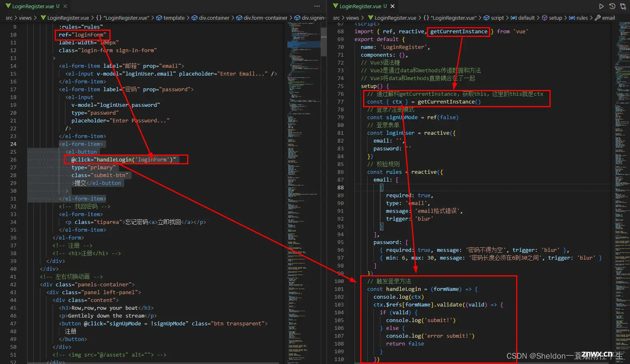Click <h3>Row,row,row your boat</h3> line
This screenshot has width=630, height=364.
[x=106, y=308]
